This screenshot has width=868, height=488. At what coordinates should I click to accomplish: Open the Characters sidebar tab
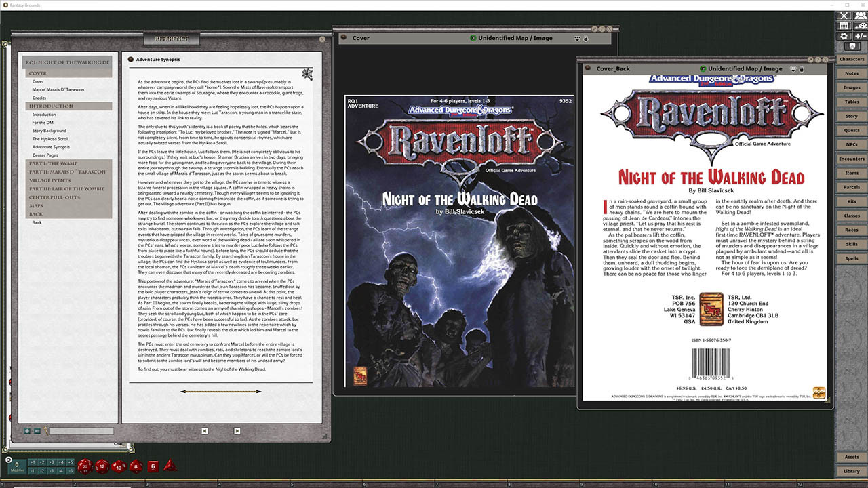tap(851, 60)
